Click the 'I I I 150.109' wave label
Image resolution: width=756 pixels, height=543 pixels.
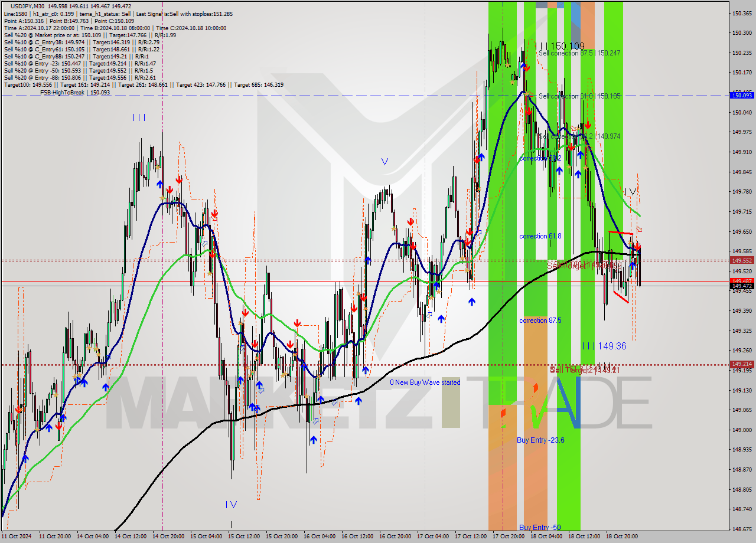(x=559, y=45)
